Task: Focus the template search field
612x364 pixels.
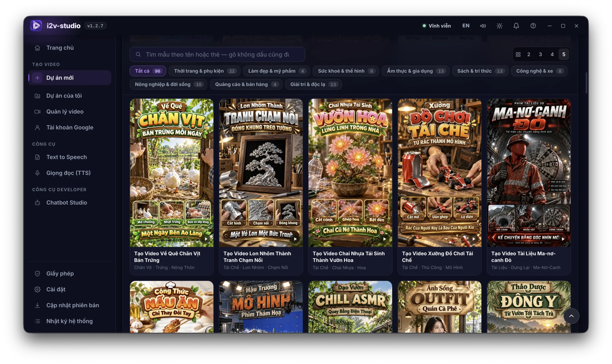Action: click(217, 54)
